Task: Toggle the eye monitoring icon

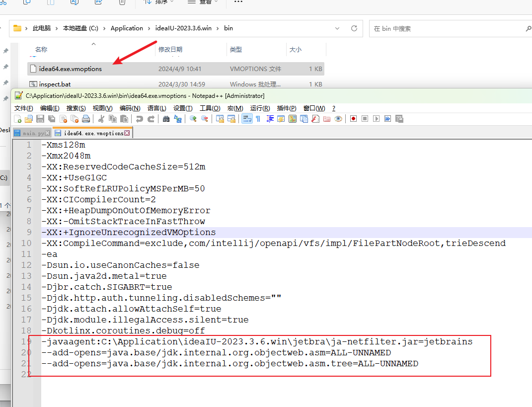Action: [338, 119]
